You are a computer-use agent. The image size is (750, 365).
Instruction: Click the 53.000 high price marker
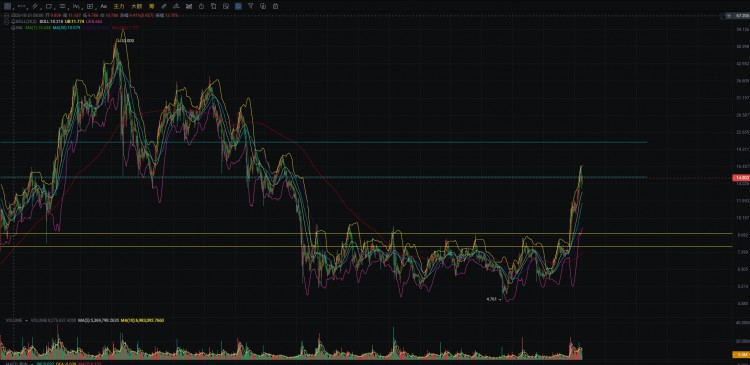pos(127,41)
